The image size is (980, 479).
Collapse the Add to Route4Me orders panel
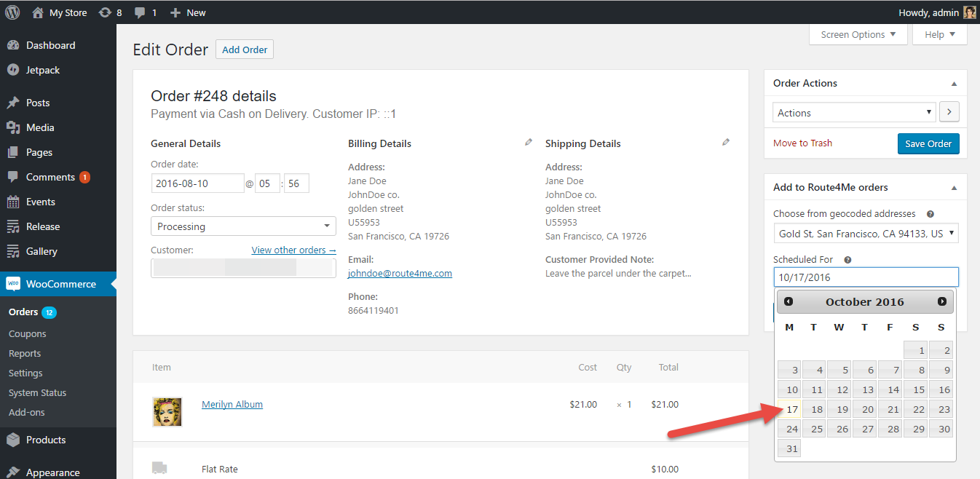tap(954, 188)
